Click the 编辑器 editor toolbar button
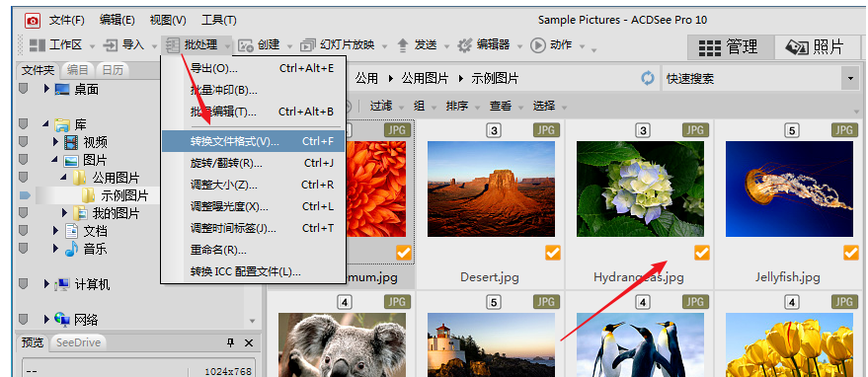This screenshot has height=377, width=868. pyautogui.click(x=484, y=45)
